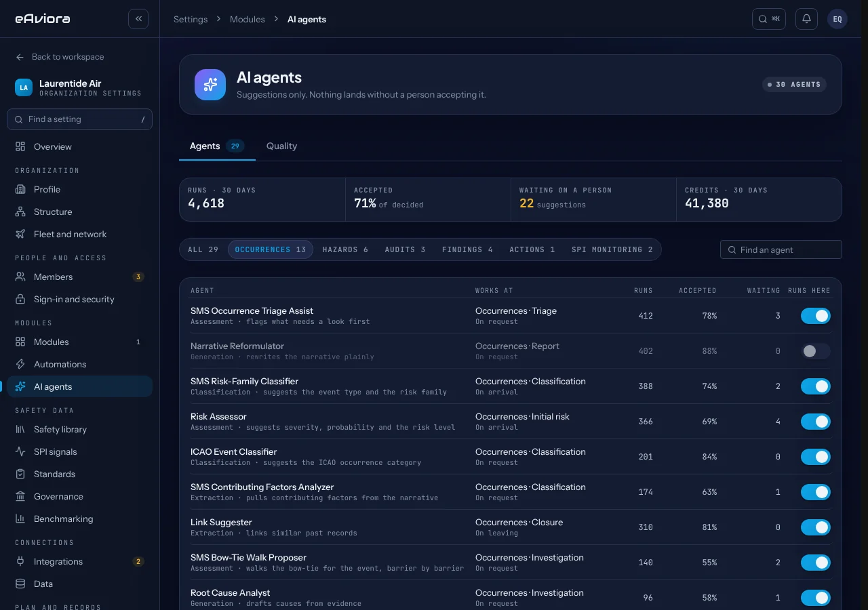Click the Waiting on a person 22 suggestions card
Viewport: 868px width, 610px height.
593,199
